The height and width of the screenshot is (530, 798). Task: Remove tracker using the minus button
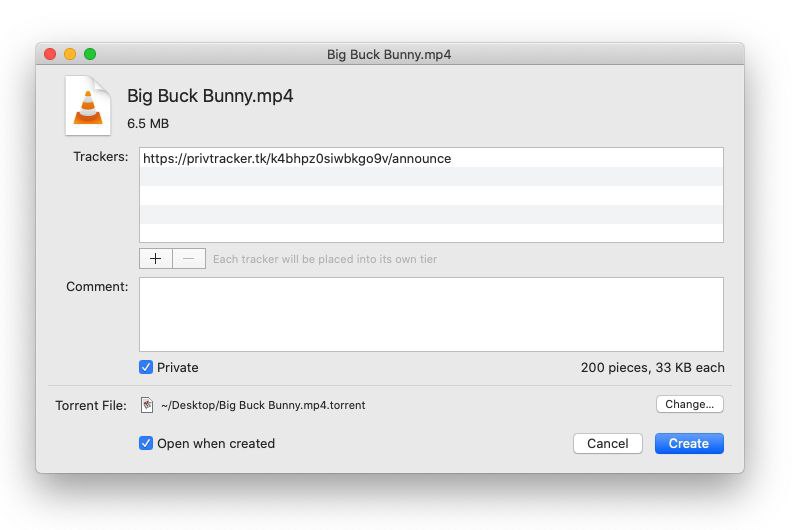(189, 259)
